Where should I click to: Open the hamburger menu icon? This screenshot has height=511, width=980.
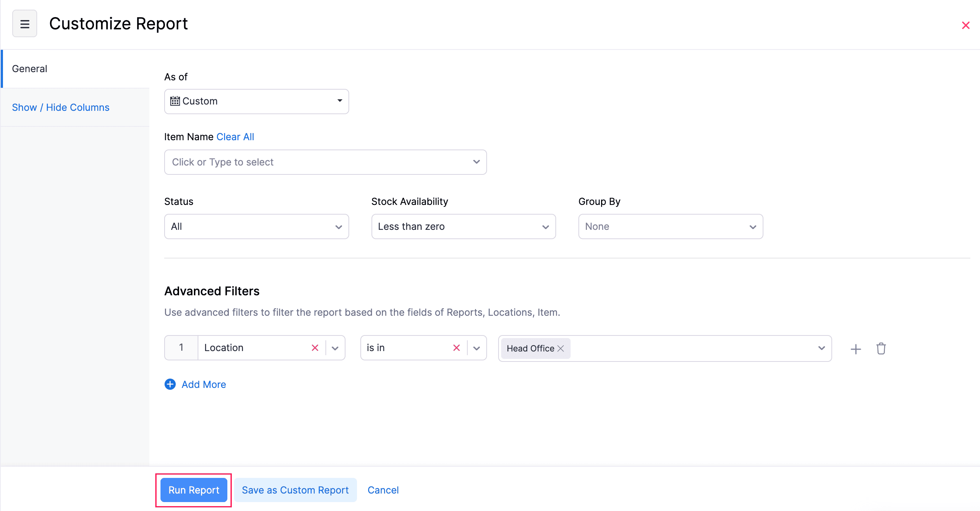click(x=25, y=24)
